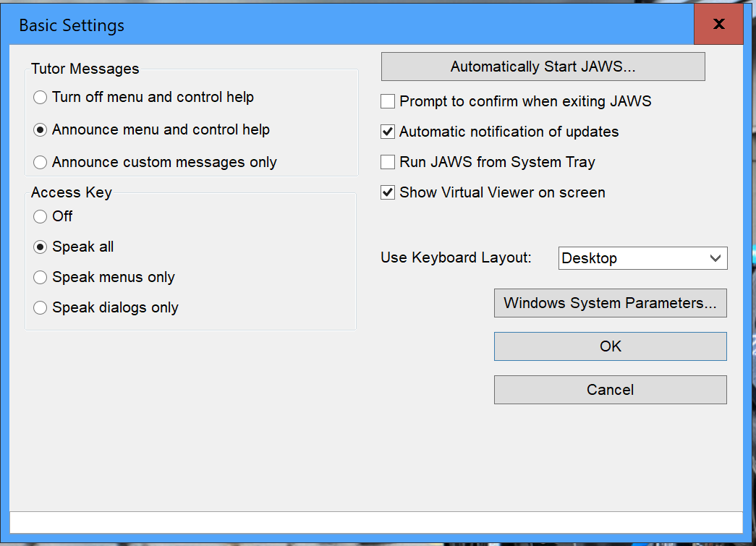Confirm settings with OK button
This screenshot has width=756, height=546.
[611, 346]
